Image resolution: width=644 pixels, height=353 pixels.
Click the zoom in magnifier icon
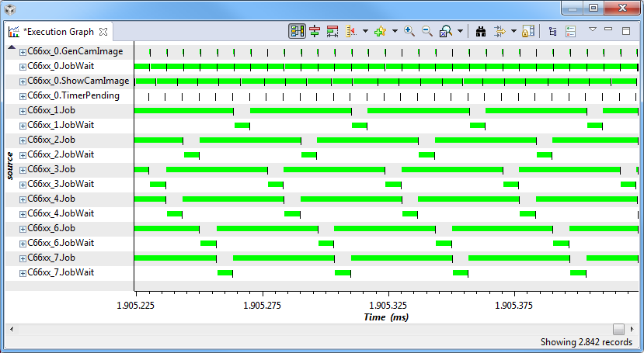[409, 31]
